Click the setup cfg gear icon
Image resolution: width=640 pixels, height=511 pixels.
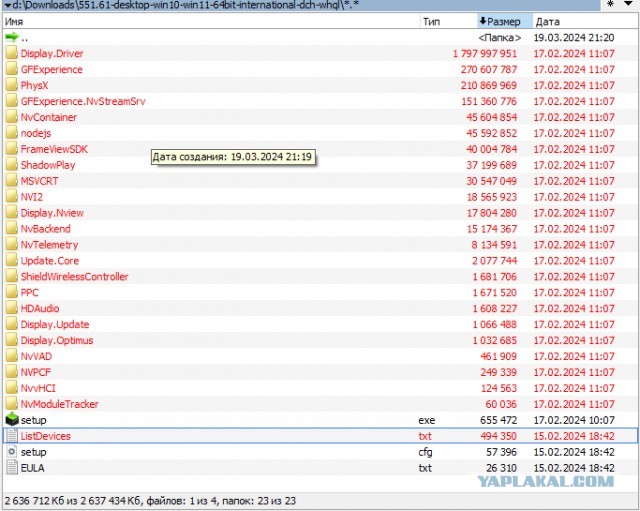(12, 451)
